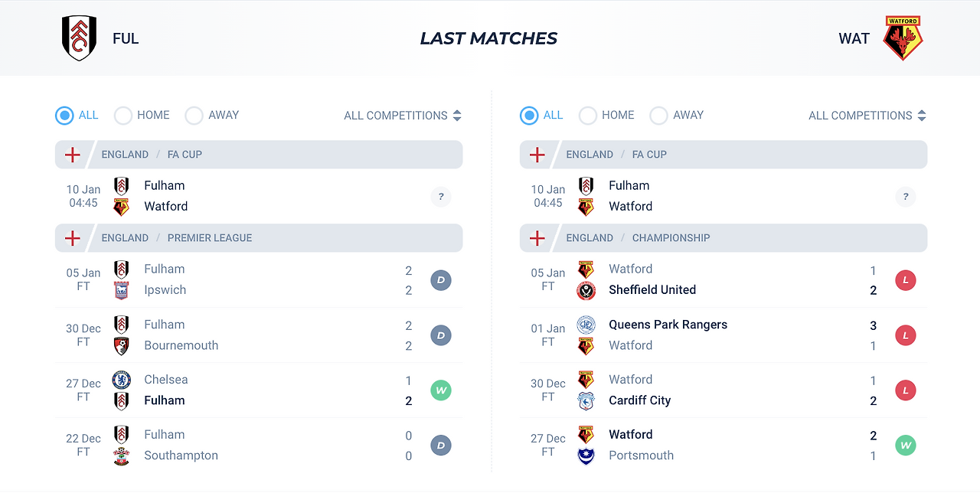Click the Queens Park Rangers badge

click(586, 325)
